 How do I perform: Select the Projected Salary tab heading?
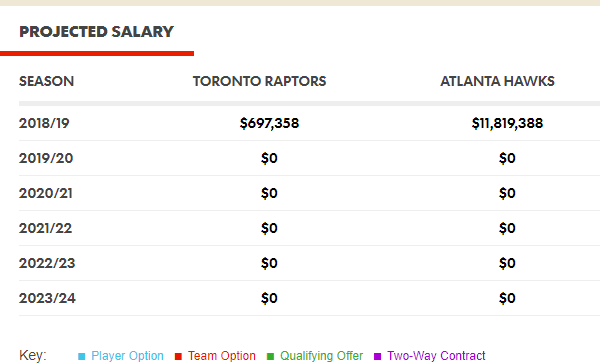(96, 32)
